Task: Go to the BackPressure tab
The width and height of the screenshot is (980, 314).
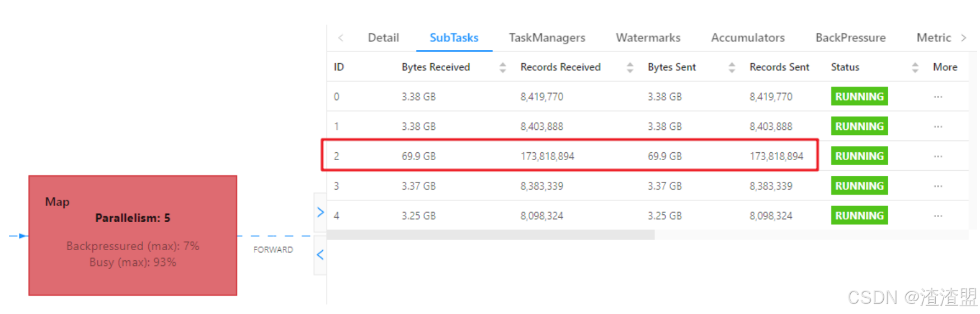Action: point(850,38)
